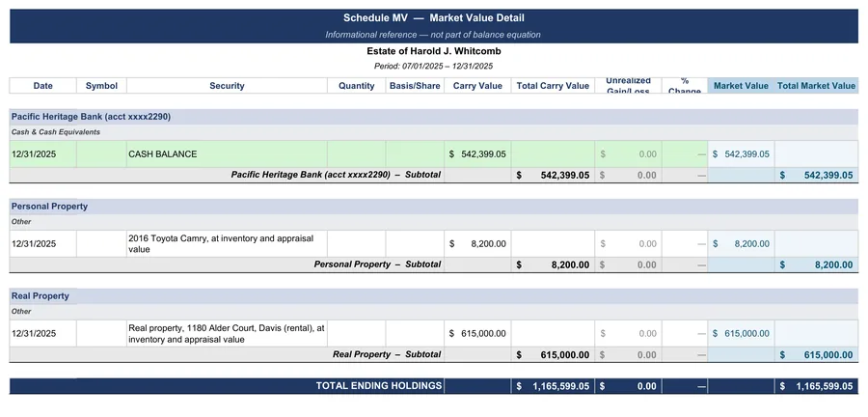
Task: Select the CASH BALANCE cell
Action: (227, 153)
